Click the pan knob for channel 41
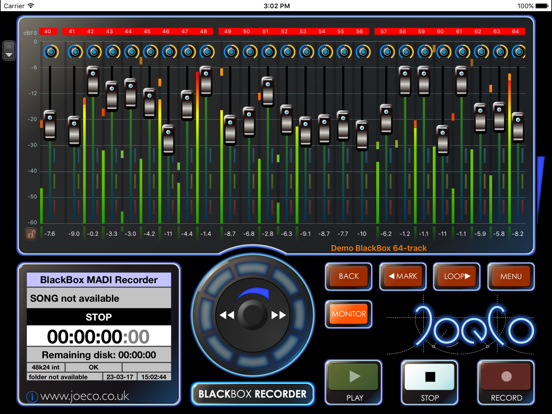552x414 pixels. tap(75, 52)
